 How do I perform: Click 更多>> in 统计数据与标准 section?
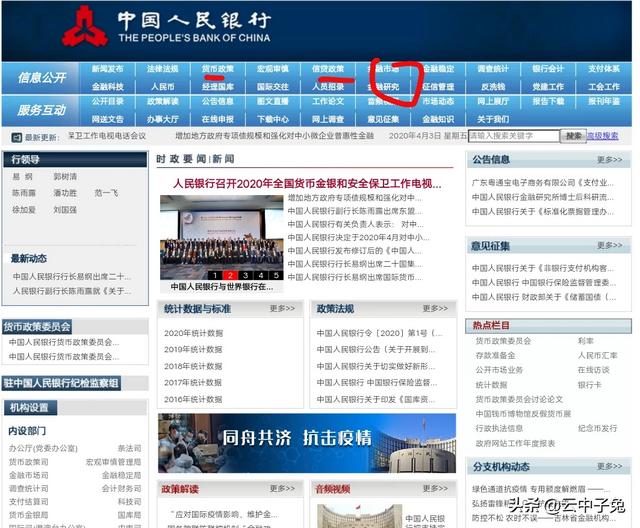click(282, 308)
